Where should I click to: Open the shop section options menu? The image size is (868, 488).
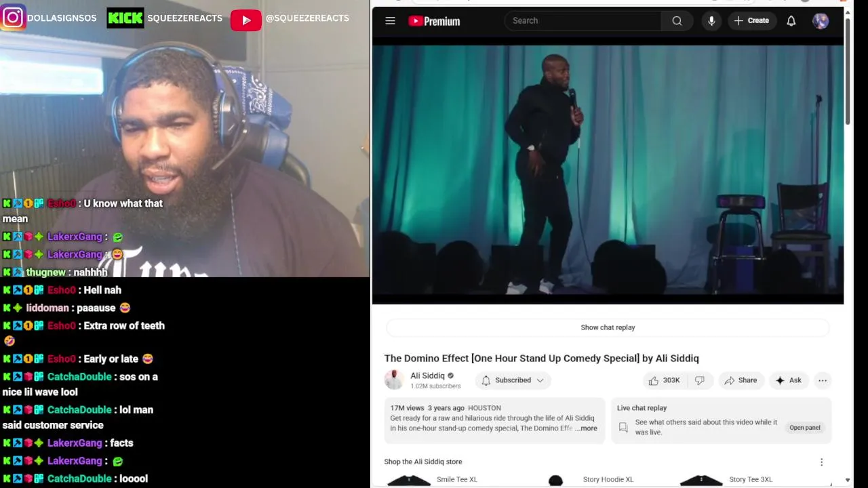pos(821,462)
